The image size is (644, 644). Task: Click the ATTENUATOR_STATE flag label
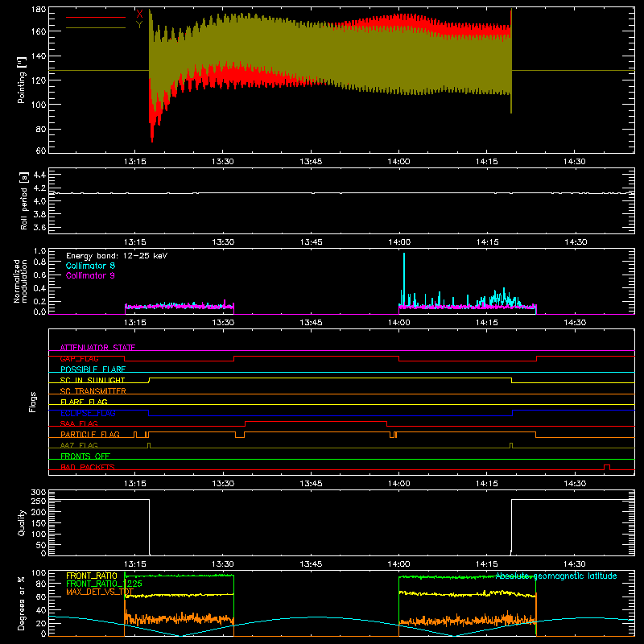pos(97,348)
